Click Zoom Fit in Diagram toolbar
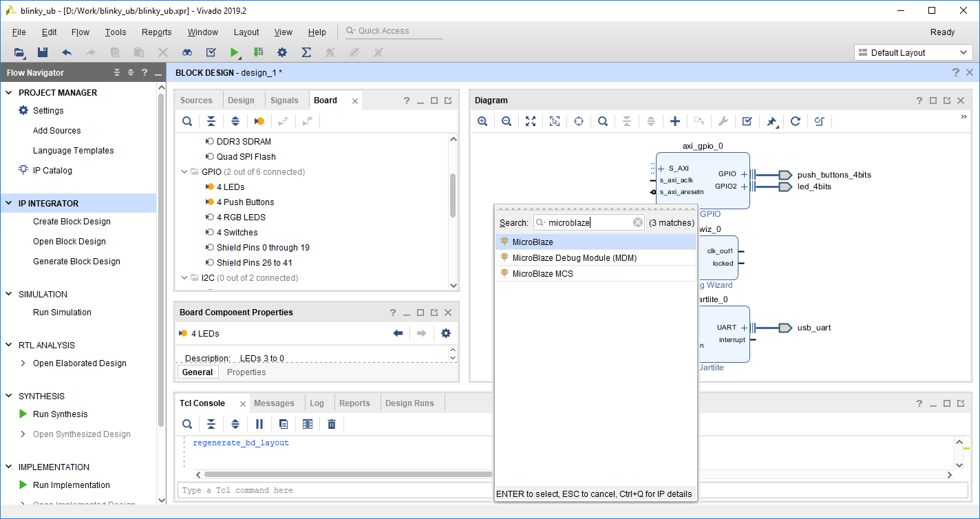Screen dimensions: 980x519 (531, 121)
